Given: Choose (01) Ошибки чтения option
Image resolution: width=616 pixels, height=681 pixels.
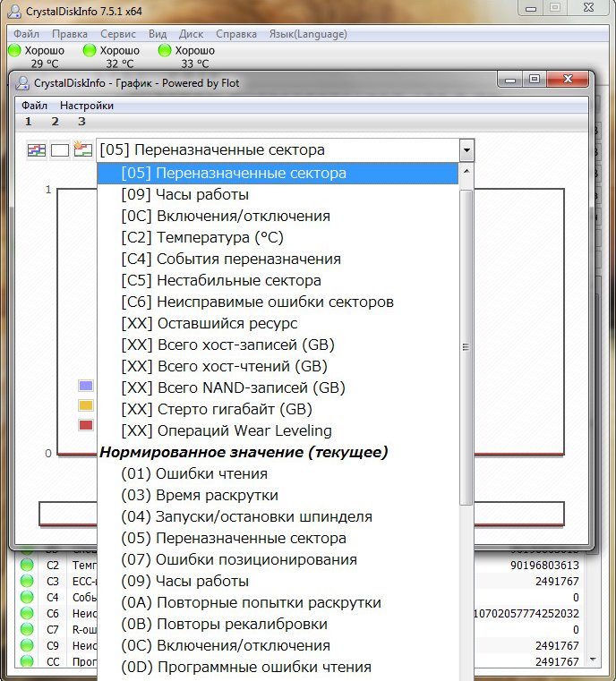Looking at the screenshot, I should (x=278, y=473).
